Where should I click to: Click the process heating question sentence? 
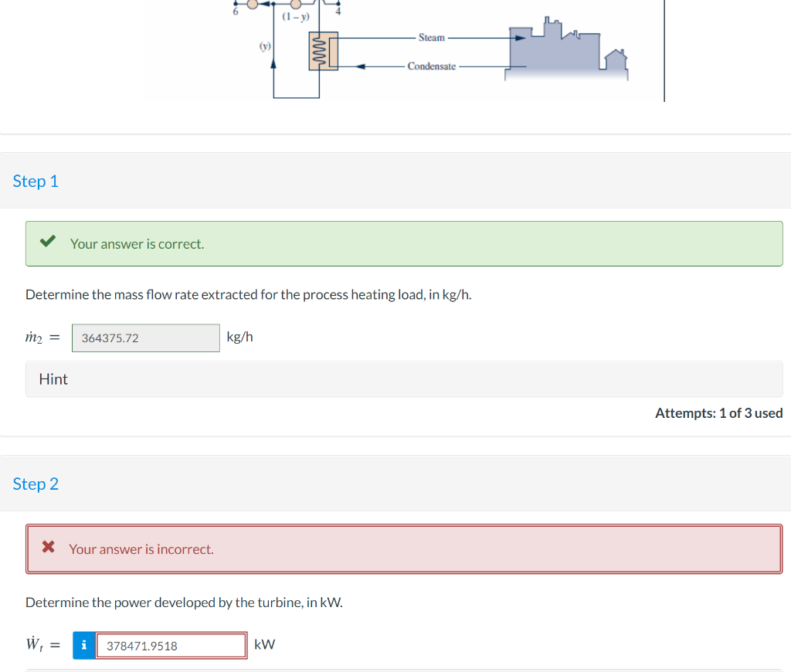click(x=248, y=294)
